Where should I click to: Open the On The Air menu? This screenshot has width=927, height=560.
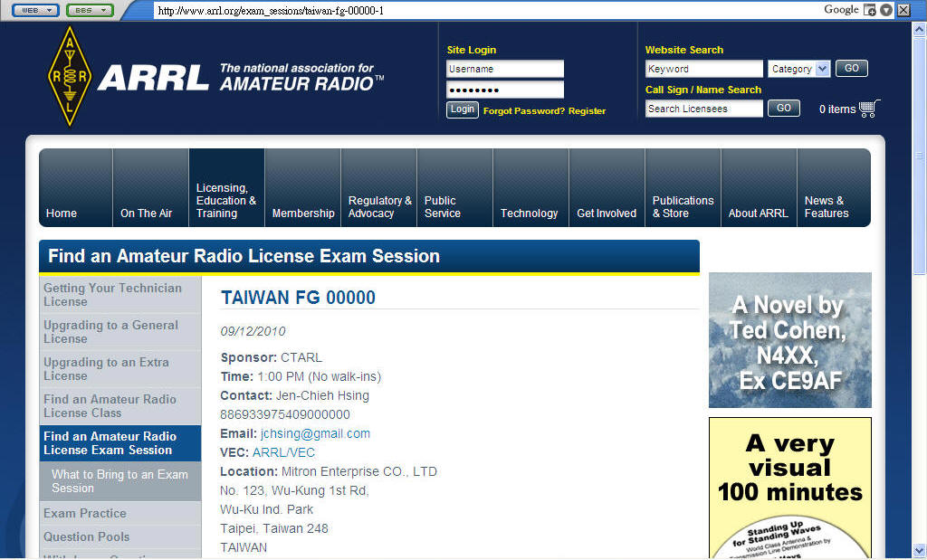[x=151, y=188]
